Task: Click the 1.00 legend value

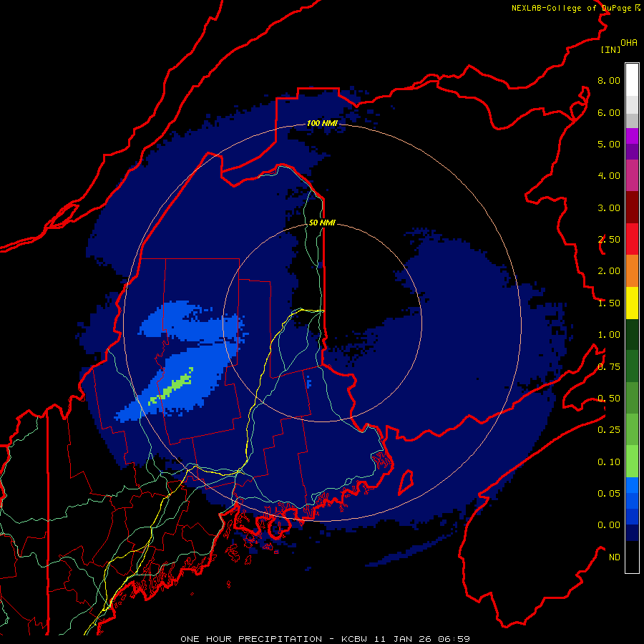Action: 609,335
